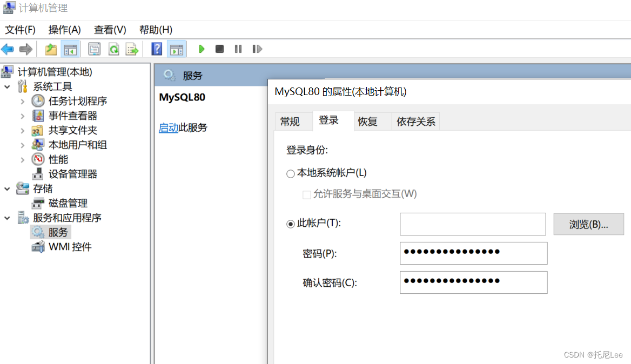The height and width of the screenshot is (364, 631).
Task: Click the restart service toolbar icon
Action: (257, 49)
